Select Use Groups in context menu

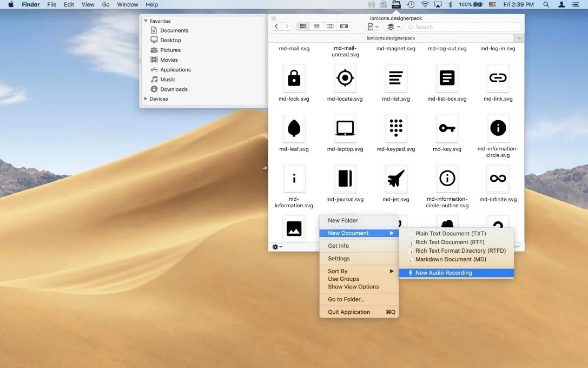359,279
